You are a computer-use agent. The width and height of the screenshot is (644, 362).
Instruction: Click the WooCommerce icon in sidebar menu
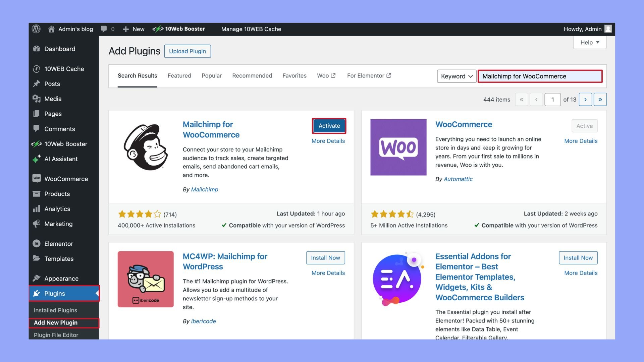tap(37, 179)
